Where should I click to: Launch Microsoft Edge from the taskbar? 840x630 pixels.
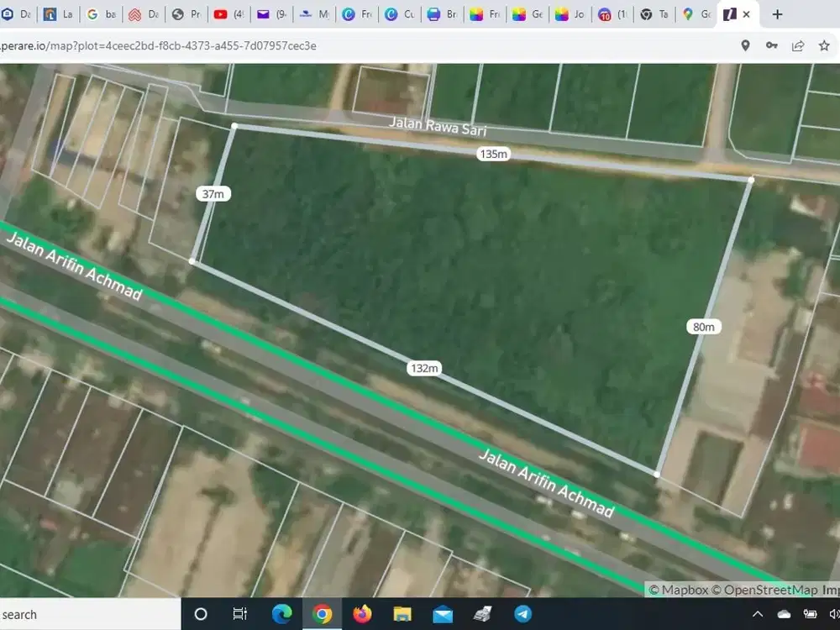[x=281, y=614]
